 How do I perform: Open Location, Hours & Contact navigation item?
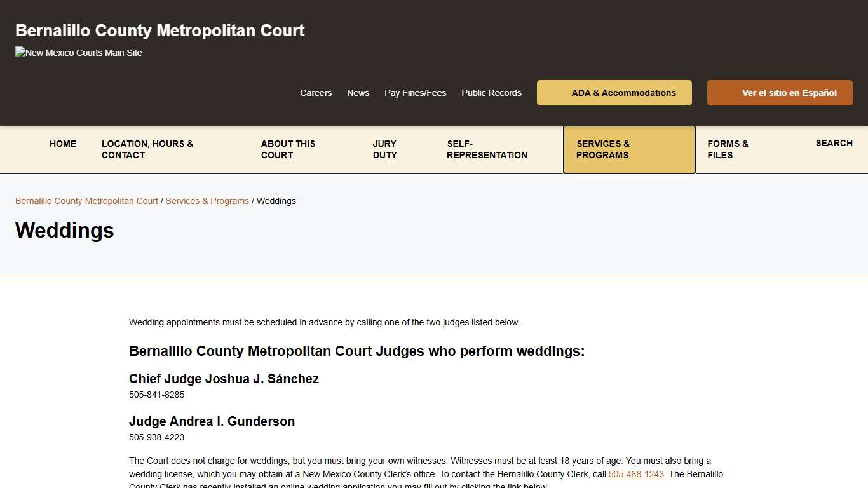(x=147, y=149)
